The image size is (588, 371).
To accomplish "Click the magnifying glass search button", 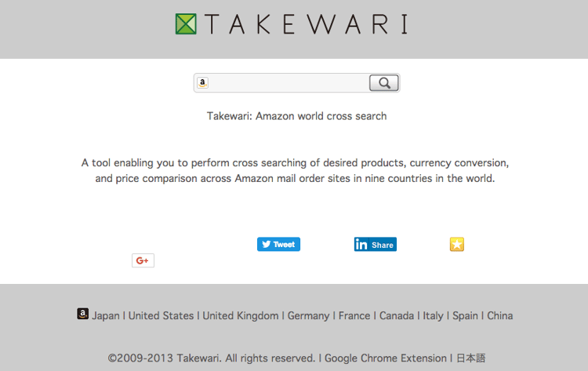I will click(383, 83).
